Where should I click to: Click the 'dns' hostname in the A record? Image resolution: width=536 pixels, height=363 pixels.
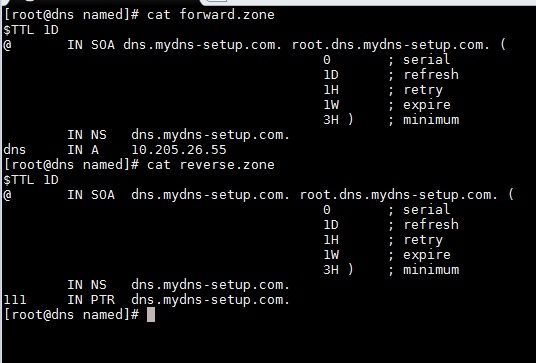point(15,150)
